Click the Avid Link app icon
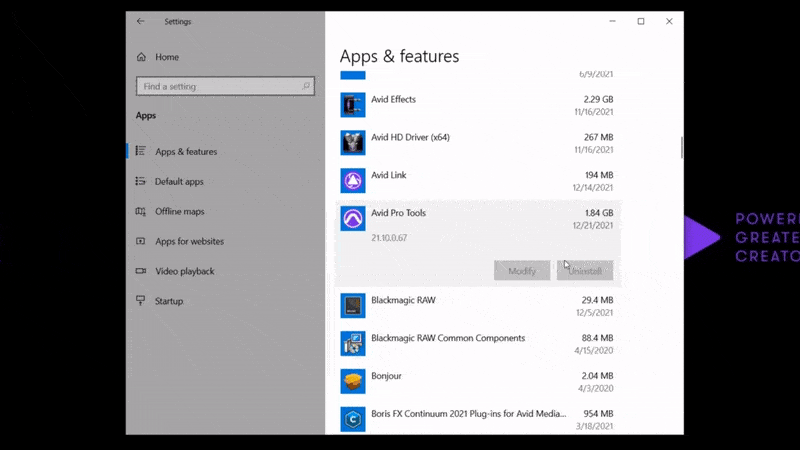 click(353, 181)
